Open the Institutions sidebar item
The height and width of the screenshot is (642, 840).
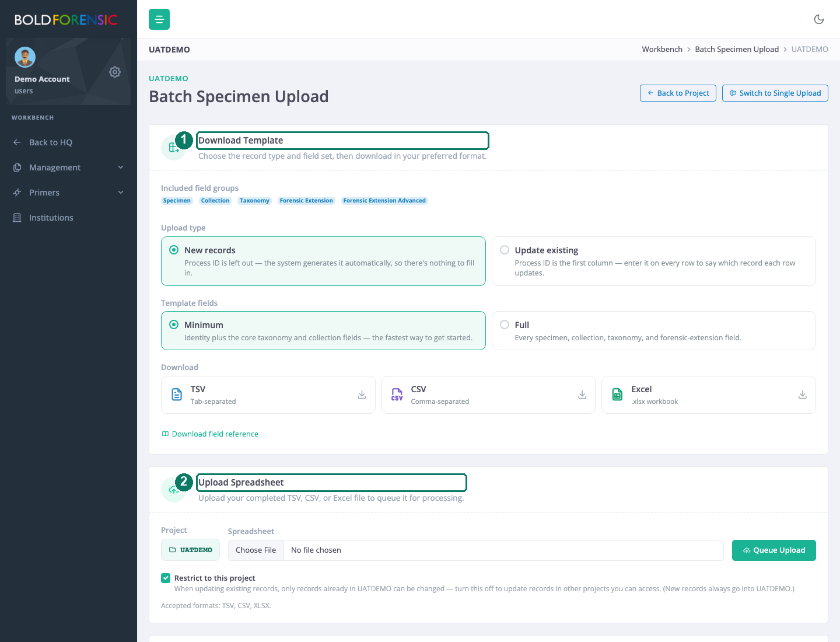tap(68, 218)
